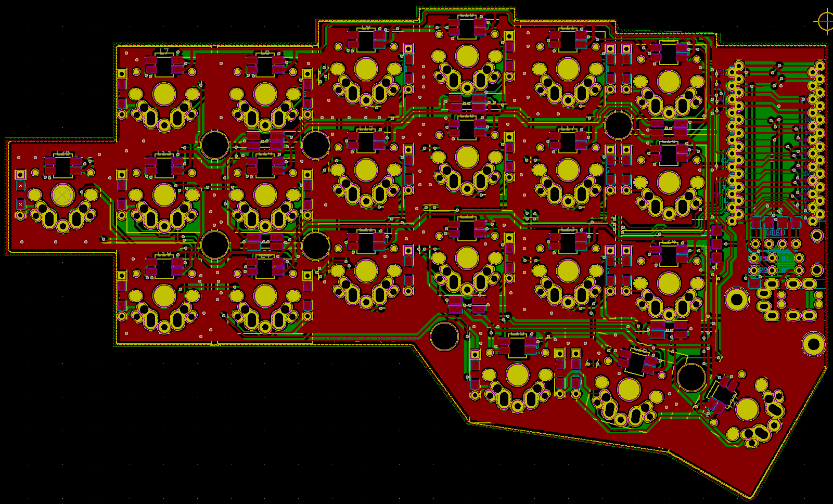Viewport: 833px width, 504px height.
Task: Click the black LED body below the L7 label
Action: pos(164,66)
